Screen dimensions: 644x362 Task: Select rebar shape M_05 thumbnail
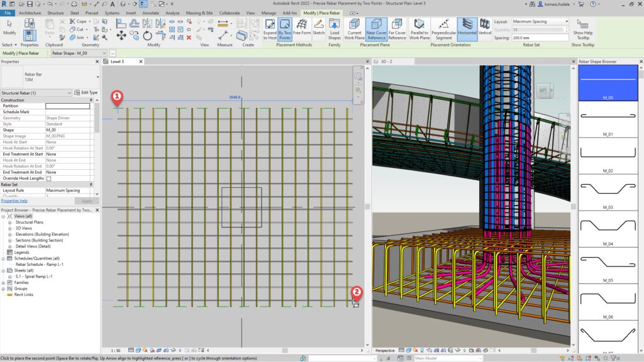point(608,265)
